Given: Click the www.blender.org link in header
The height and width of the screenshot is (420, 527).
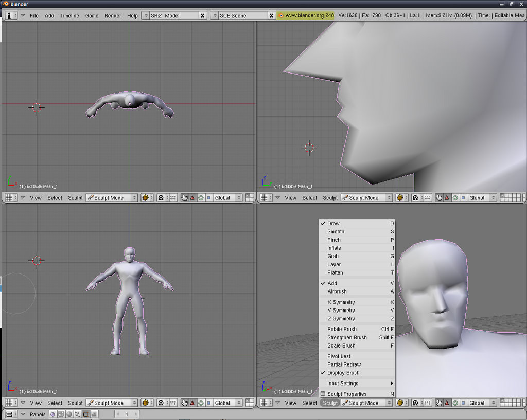Looking at the screenshot, I should click(306, 15).
